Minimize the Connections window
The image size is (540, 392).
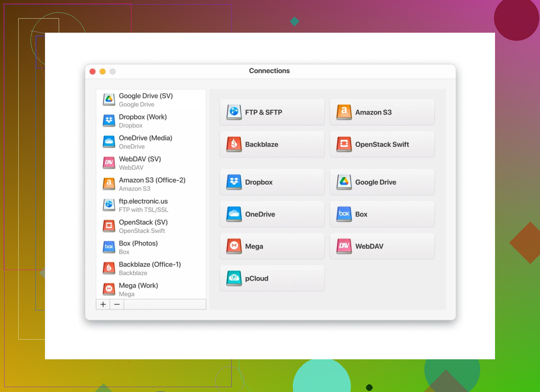pyautogui.click(x=103, y=71)
